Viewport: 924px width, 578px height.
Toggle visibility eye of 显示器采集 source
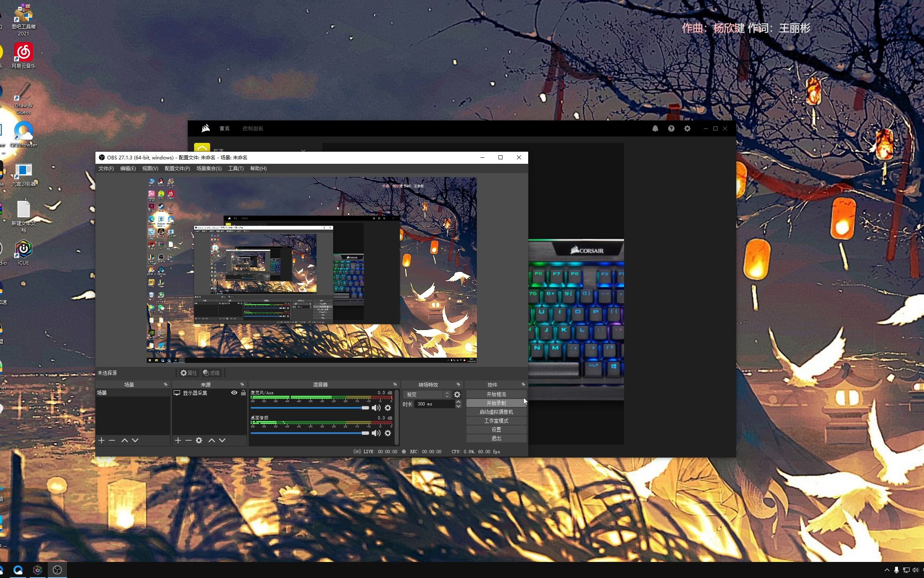coord(234,393)
